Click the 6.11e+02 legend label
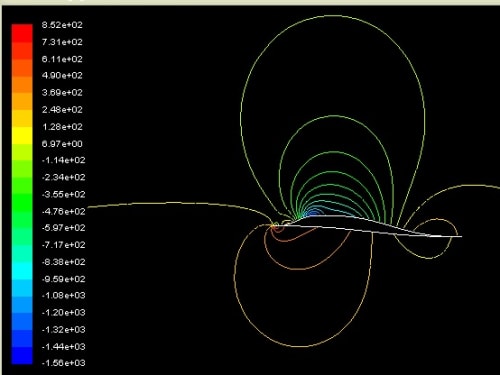Viewport: 500px width, 375px height. tap(62, 59)
